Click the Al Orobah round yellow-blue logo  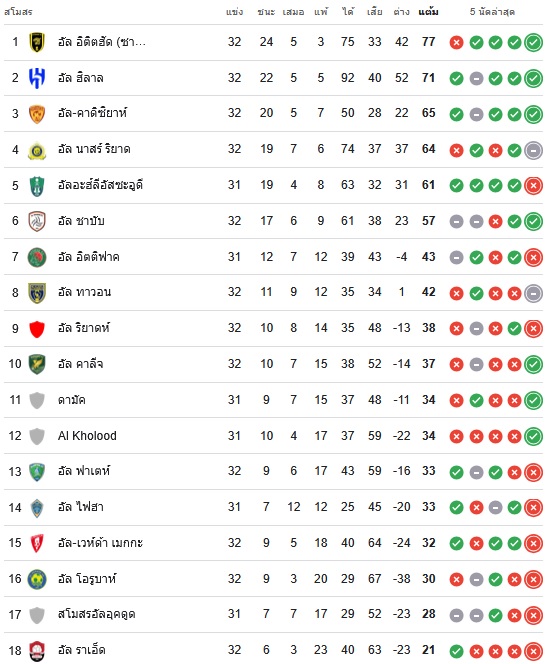(x=37, y=580)
